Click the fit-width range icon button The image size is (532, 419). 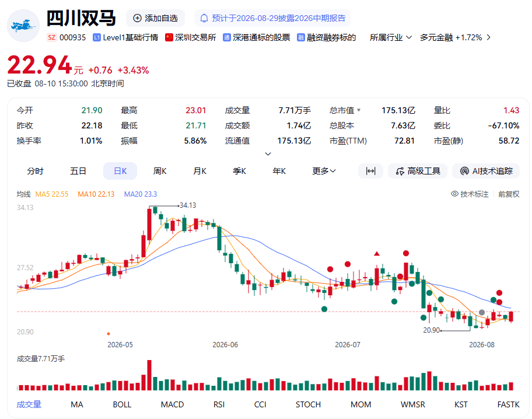coord(370,171)
